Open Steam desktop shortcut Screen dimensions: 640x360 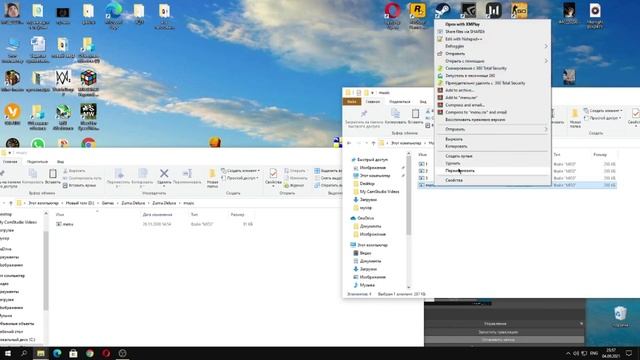coord(442,10)
